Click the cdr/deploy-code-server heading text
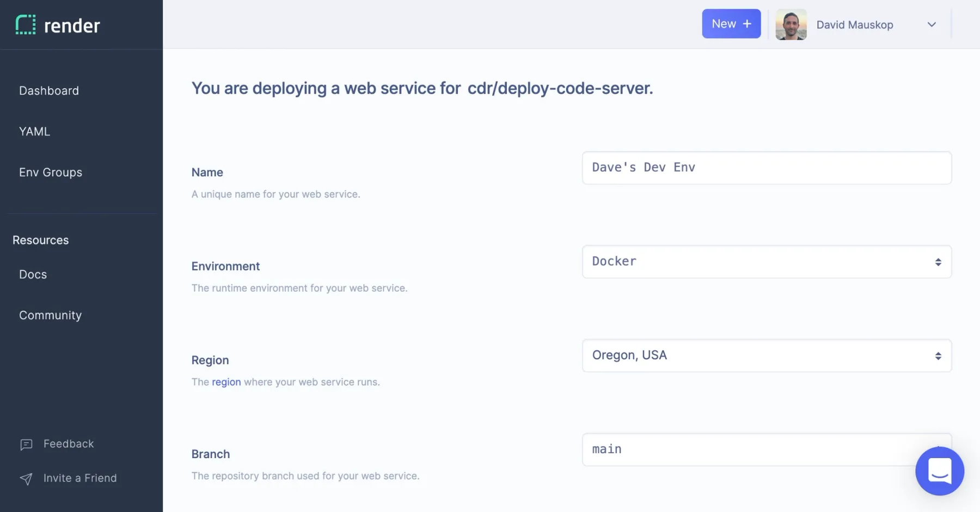 coord(559,88)
